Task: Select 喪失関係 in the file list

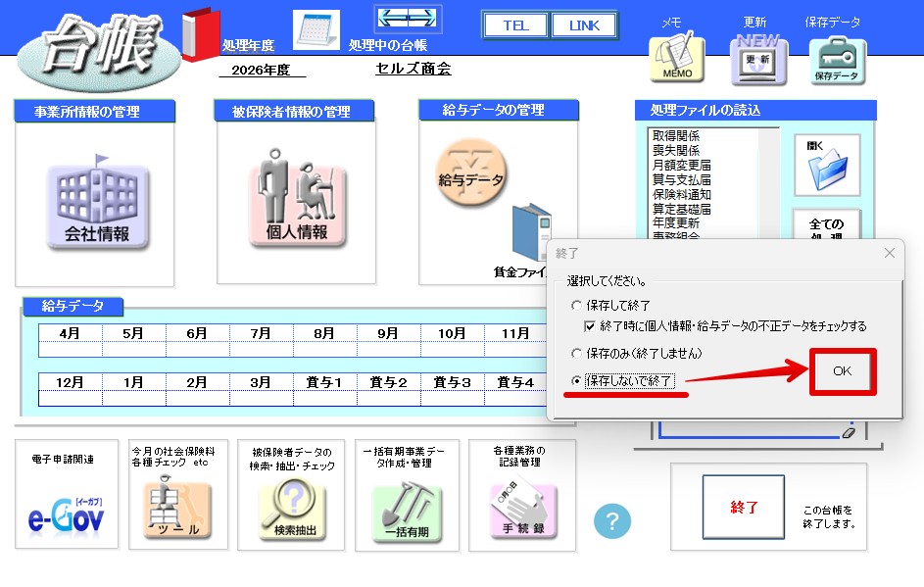Action: coord(676,151)
